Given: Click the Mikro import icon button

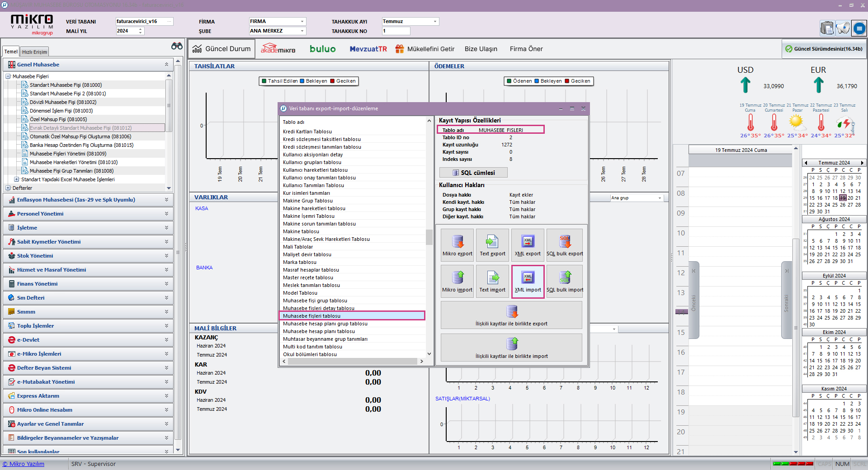Looking at the screenshot, I should 457,281.
